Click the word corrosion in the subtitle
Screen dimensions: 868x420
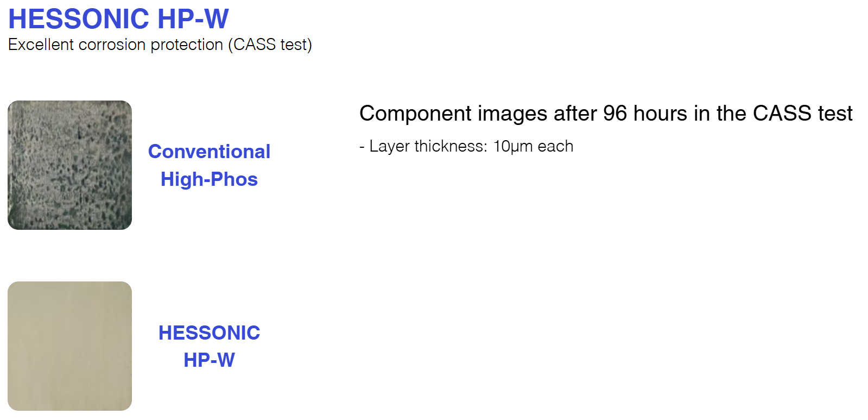point(111,45)
